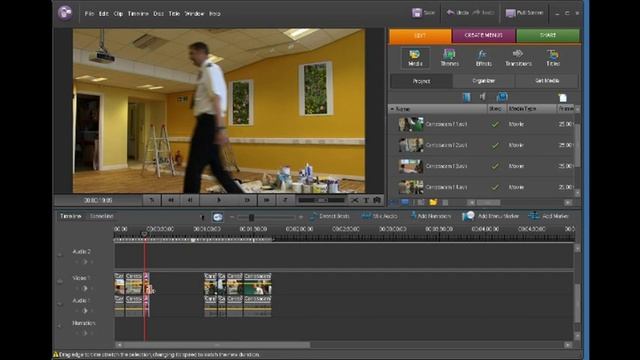This screenshot has width=640, height=360.
Task: Click the timeline zoom in plus icon
Action: [x=301, y=218]
